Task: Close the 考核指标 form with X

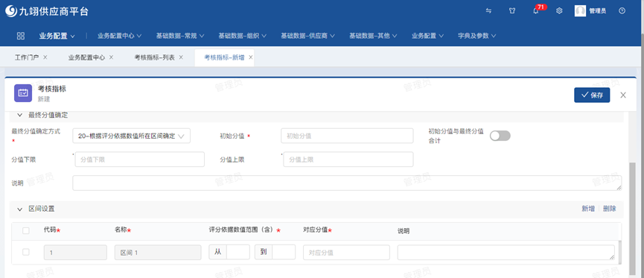Action: coord(623,95)
